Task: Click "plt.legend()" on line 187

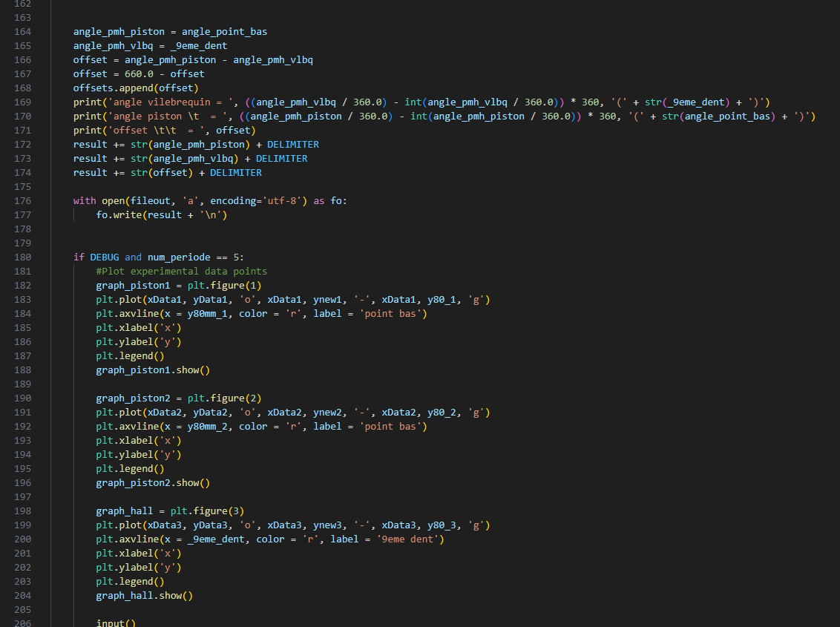Action: [x=130, y=356]
